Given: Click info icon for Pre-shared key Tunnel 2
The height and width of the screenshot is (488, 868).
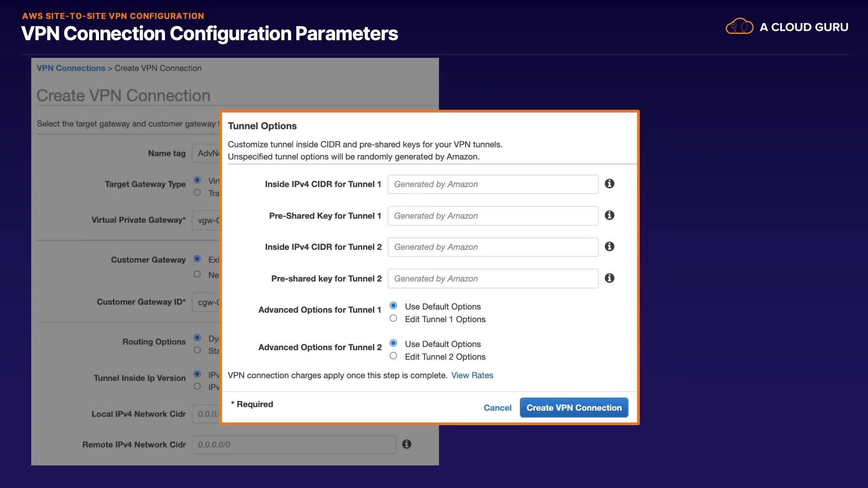Looking at the screenshot, I should [x=609, y=278].
